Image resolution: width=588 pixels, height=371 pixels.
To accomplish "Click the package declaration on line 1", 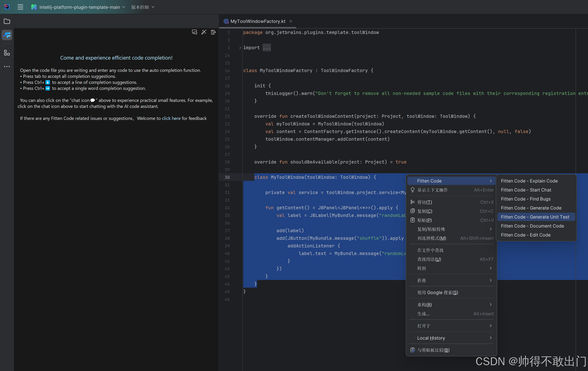I will [x=311, y=33].
